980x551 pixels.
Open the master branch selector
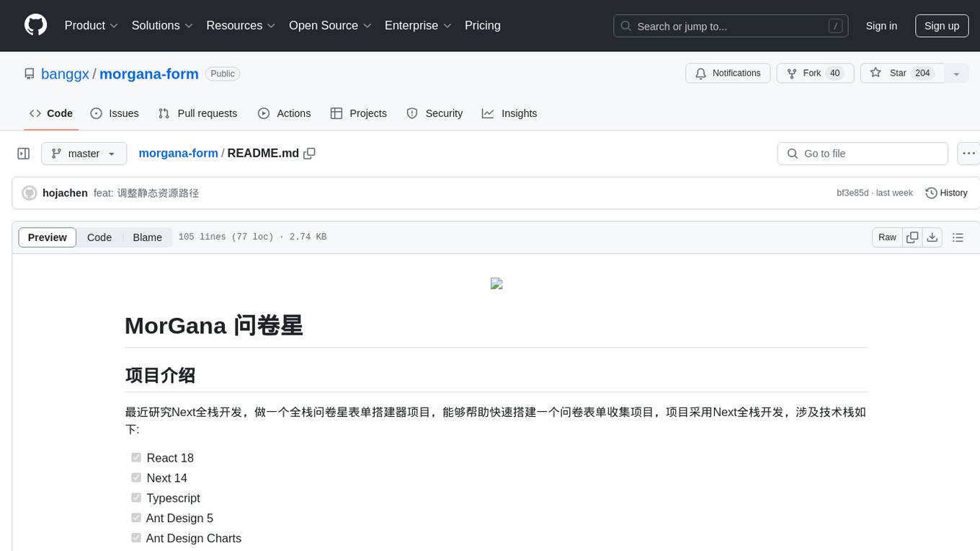coord(84,154)
